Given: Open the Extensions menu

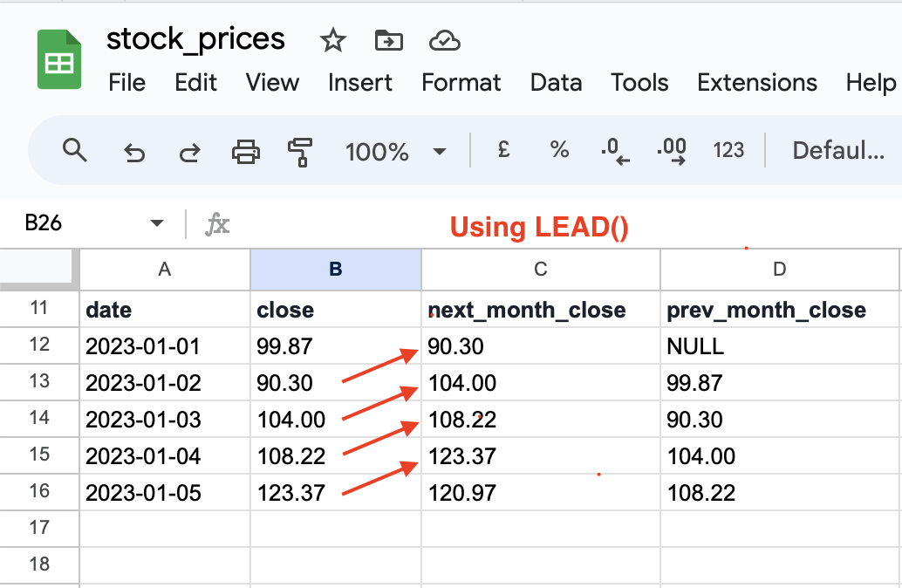Looking at the screenshot, I should click(756, 83).
